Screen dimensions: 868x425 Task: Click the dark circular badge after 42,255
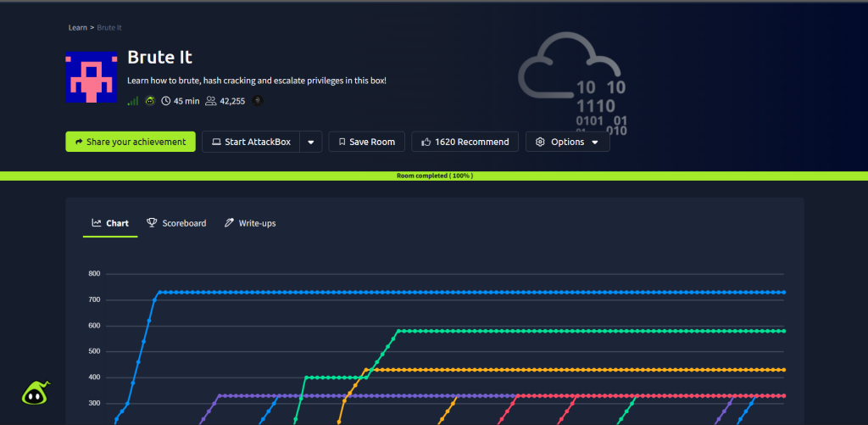[x=258, y=101]
